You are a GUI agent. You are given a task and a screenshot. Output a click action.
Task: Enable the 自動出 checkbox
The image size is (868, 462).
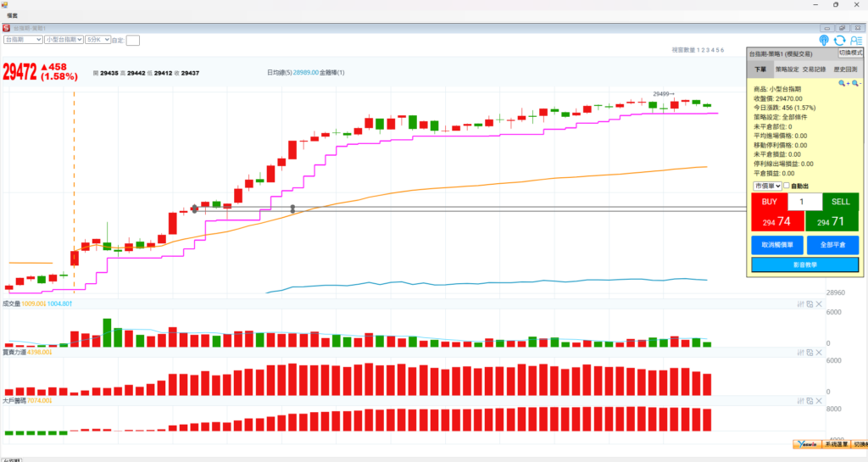(787, 186)
